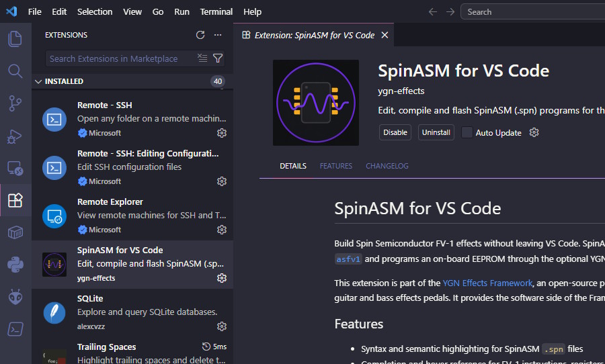Open the Go menu
The image size is (605, 364).
[158, 12]
